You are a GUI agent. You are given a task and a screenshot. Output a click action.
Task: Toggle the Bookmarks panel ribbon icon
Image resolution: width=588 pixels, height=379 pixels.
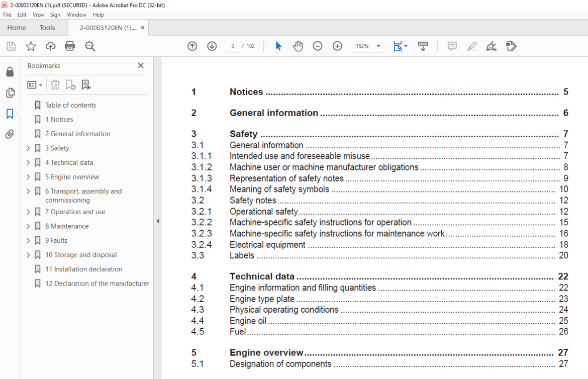pos(10,113)
